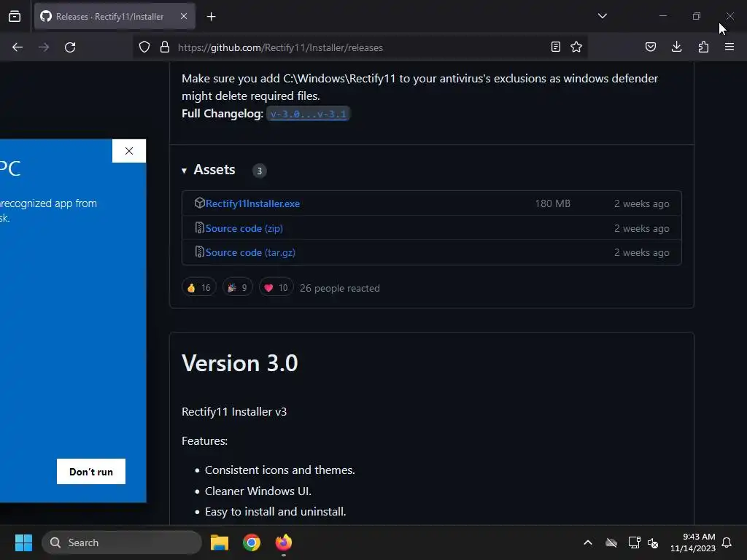Screen dimensions: 747x560
Task: Click the OneDrive cloud tray icon
Action: coord(611,542)
